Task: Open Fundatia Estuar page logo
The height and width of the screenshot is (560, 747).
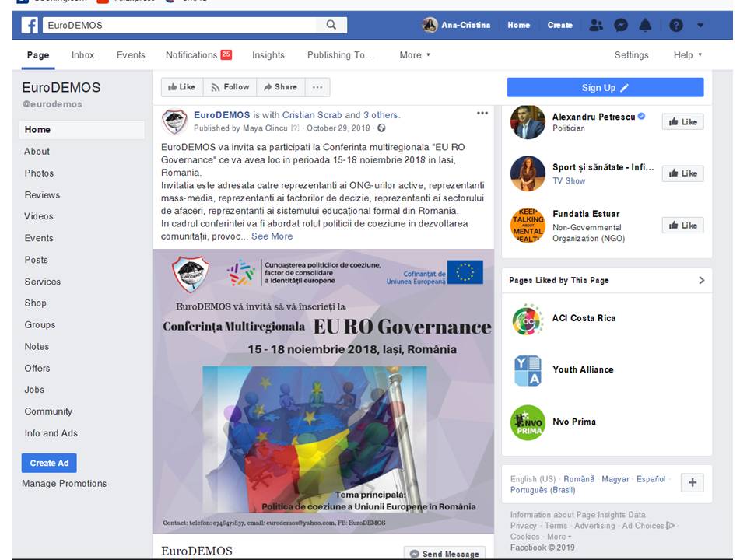Action: 528,226
